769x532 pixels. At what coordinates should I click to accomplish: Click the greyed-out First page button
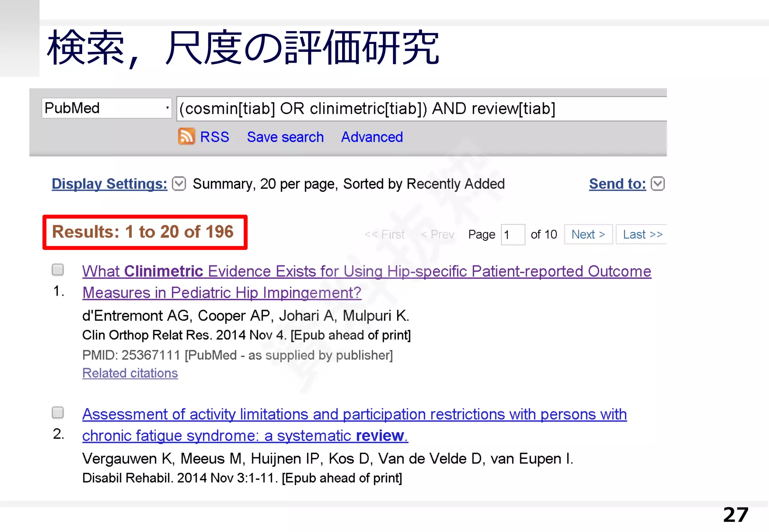384,234
